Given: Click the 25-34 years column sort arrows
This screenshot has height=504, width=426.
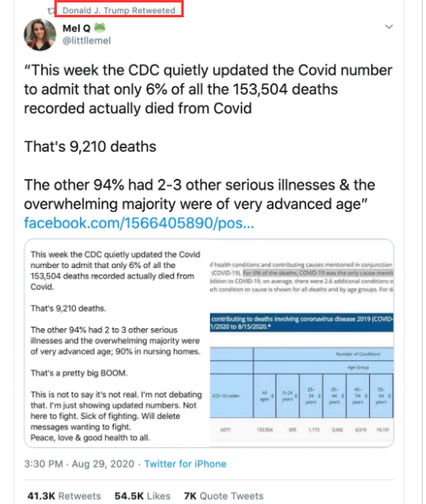Looking at the screenshot, I should (320, 396).
